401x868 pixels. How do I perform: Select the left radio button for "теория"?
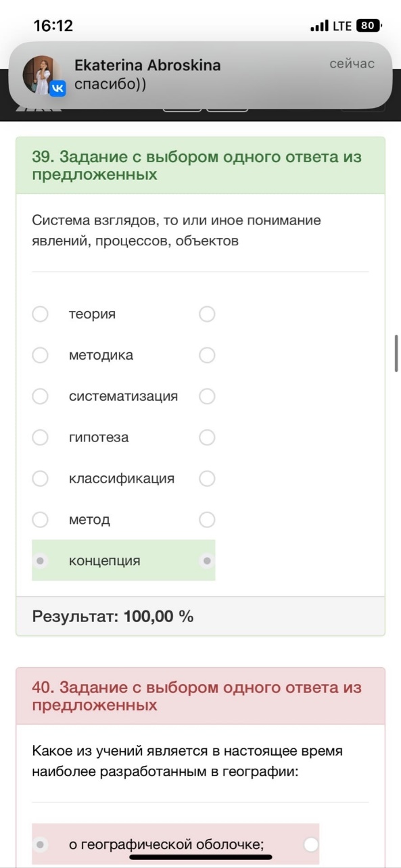tap(41, 314)
